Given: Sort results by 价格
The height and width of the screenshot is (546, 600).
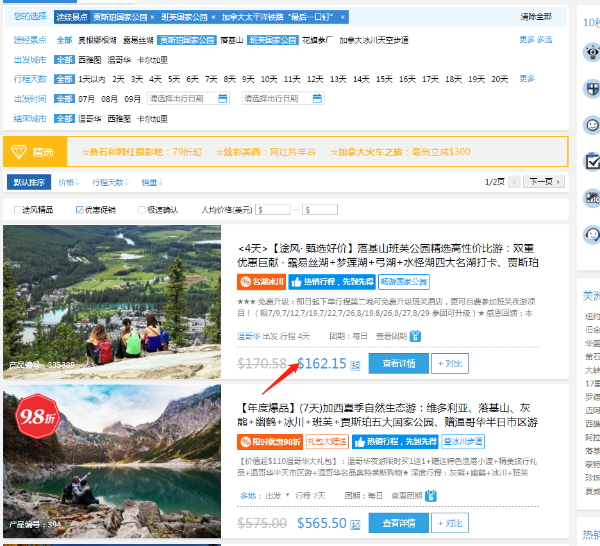Looking at the screenshot, I should [x=68, y=183].
